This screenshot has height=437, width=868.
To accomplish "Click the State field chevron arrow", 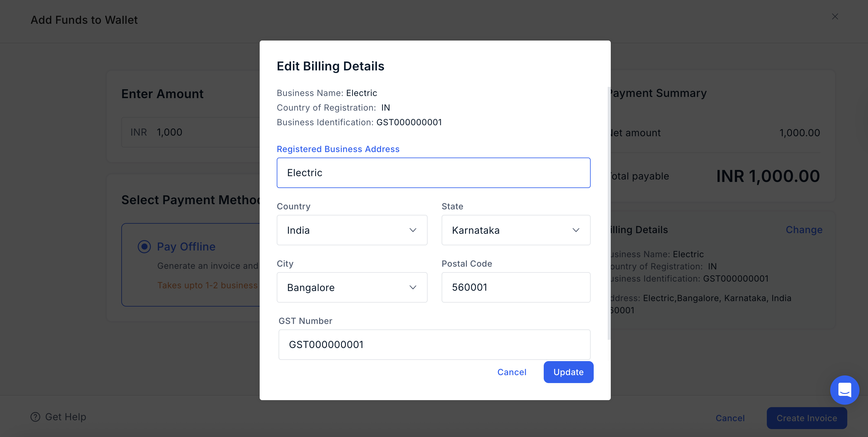I will click(x=576, y=230).
